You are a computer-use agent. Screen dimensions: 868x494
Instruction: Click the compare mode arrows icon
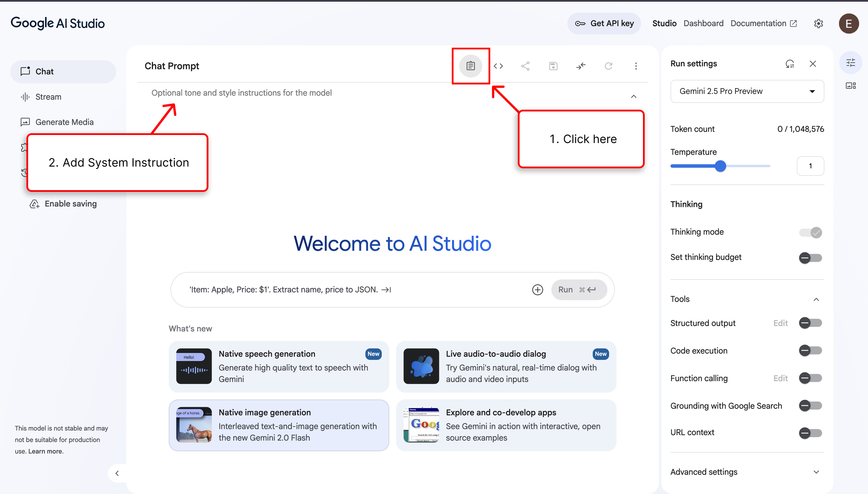tap(581, 66)
